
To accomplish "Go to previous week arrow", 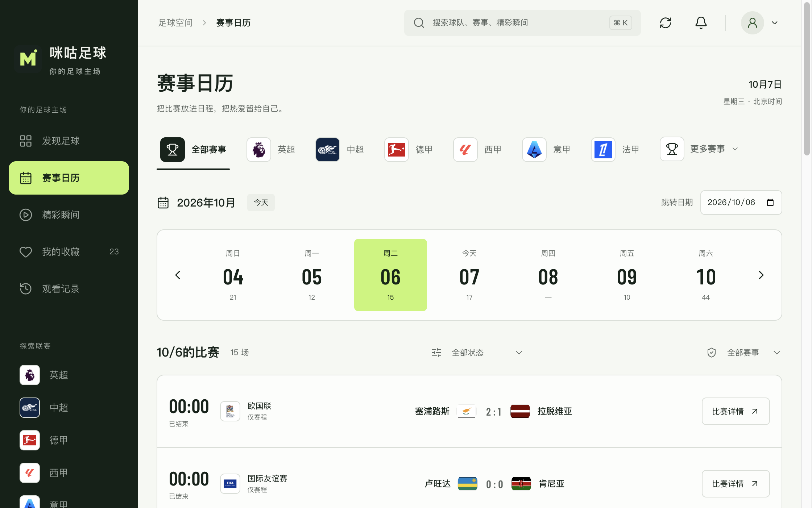I will pos(178,275).
